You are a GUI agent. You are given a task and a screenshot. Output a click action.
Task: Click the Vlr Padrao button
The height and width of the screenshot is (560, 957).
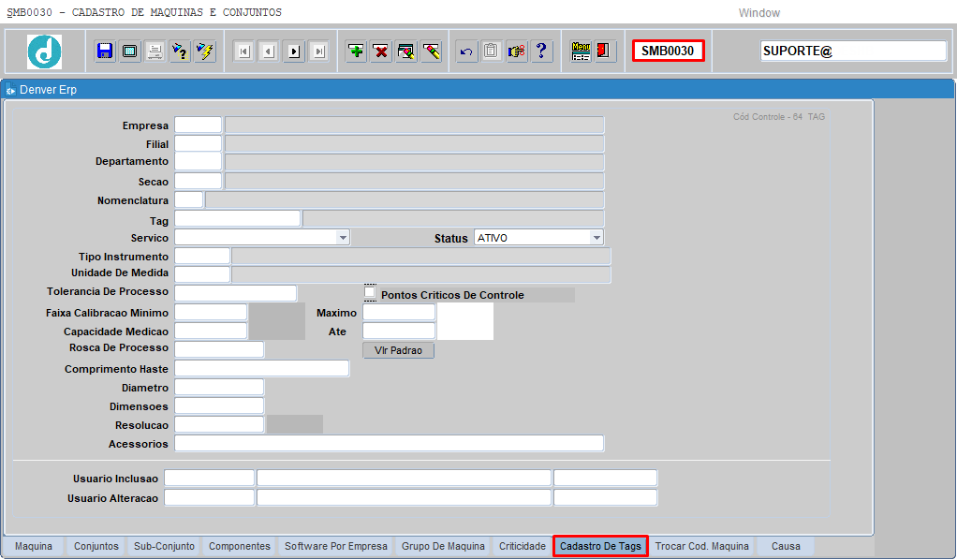399,350
